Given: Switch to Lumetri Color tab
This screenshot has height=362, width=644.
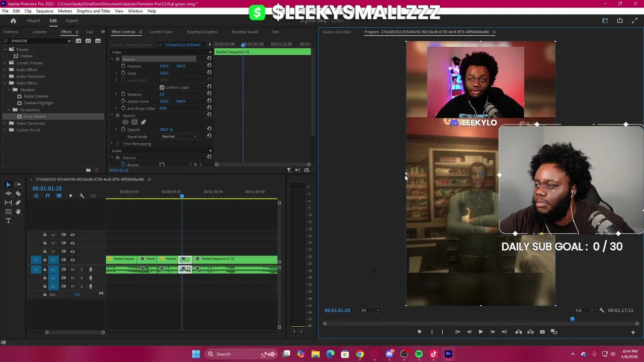Looking at the screenshot, I should tap(161, 32).
